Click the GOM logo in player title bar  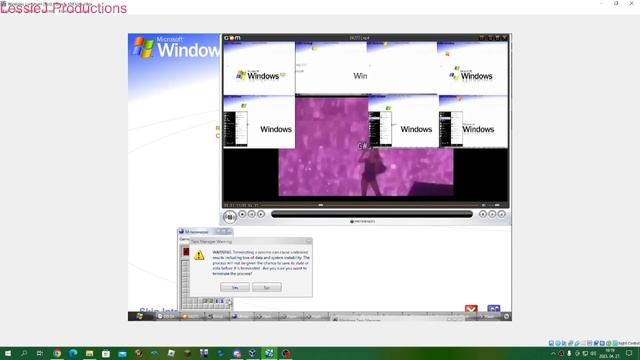232,38
